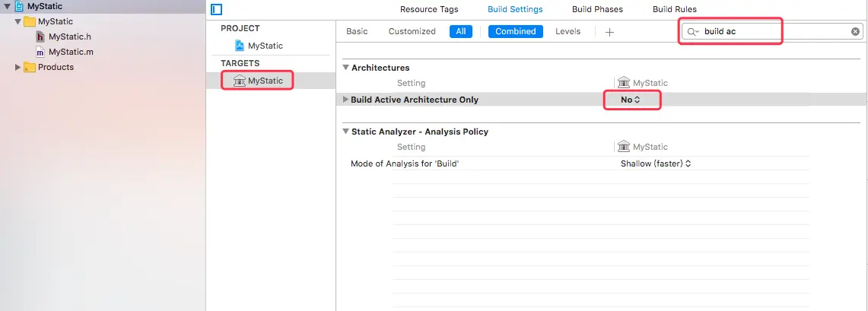Select MyStatic under PROJECT
868x311 pixels.
pos(265,46)
